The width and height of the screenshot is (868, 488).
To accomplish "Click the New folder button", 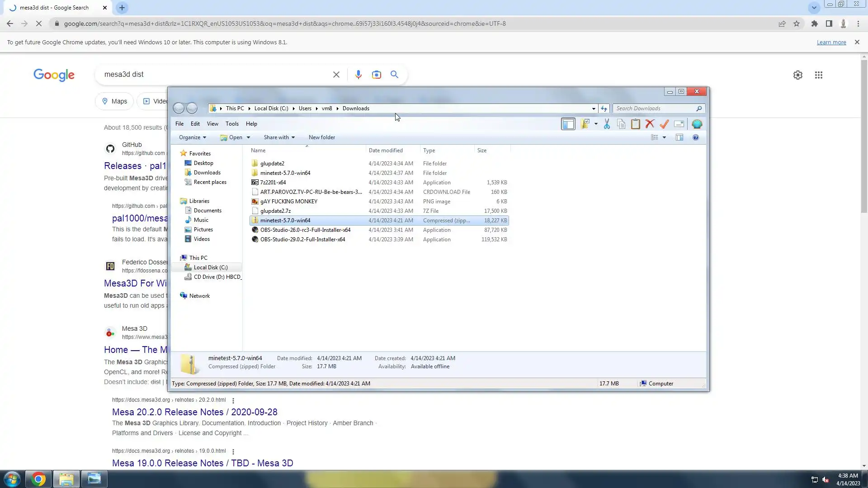I will pos(321,137).
